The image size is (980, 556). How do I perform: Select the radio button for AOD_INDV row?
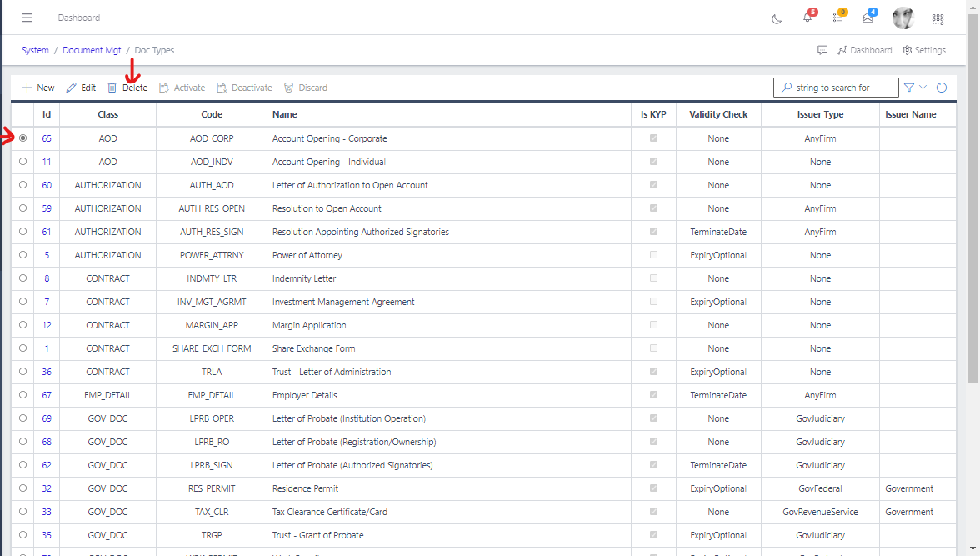point(23,162)
